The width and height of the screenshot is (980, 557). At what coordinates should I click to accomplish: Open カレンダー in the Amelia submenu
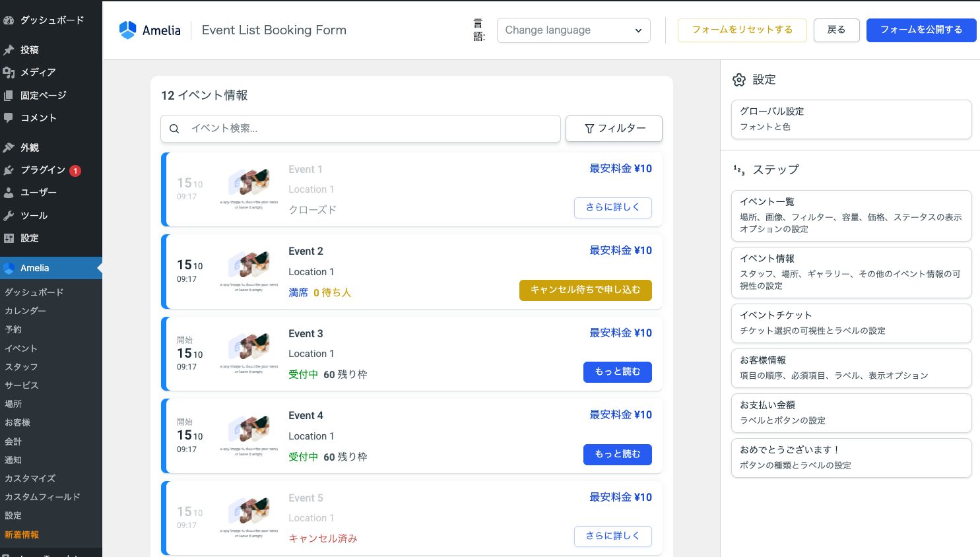[x=26, y=311]
